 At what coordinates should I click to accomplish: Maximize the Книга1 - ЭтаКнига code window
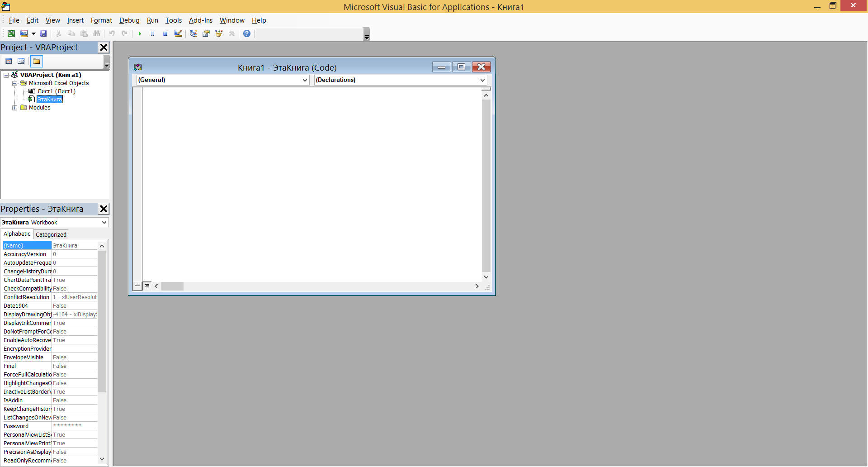pyautogui.click(x=461, y=67)
